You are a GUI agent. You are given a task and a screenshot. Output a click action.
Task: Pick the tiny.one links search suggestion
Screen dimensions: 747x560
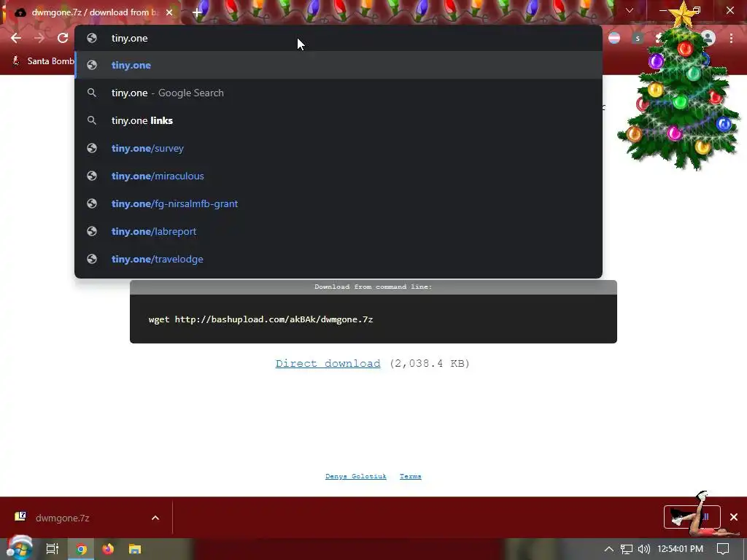(x=338, y=120)
